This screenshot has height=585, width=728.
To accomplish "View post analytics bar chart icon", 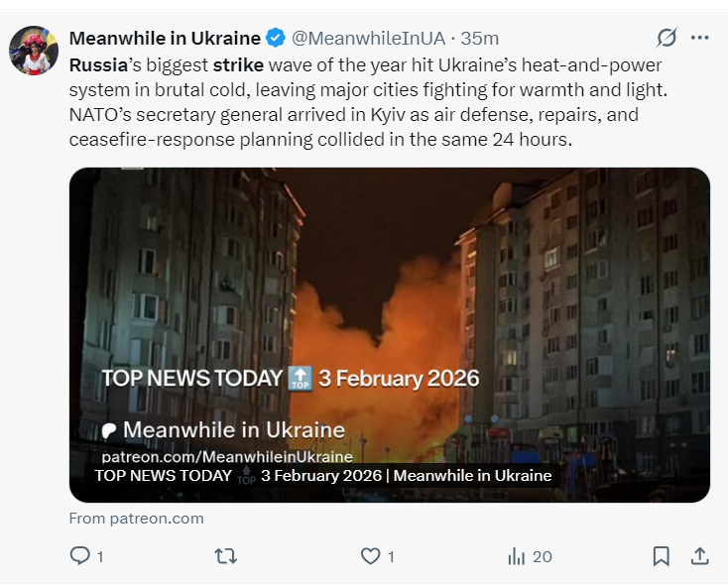I will pyautogui.click(x=517, y=556).
